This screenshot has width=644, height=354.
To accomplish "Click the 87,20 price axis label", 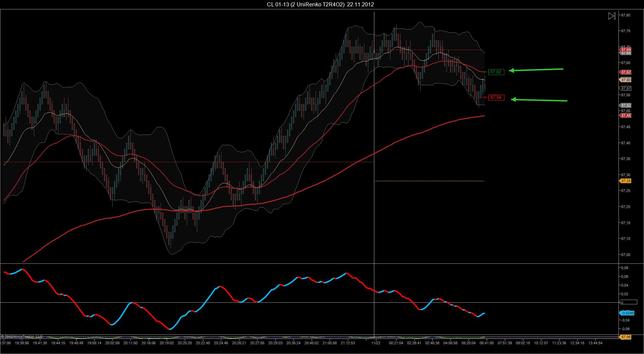I will 626,207.
